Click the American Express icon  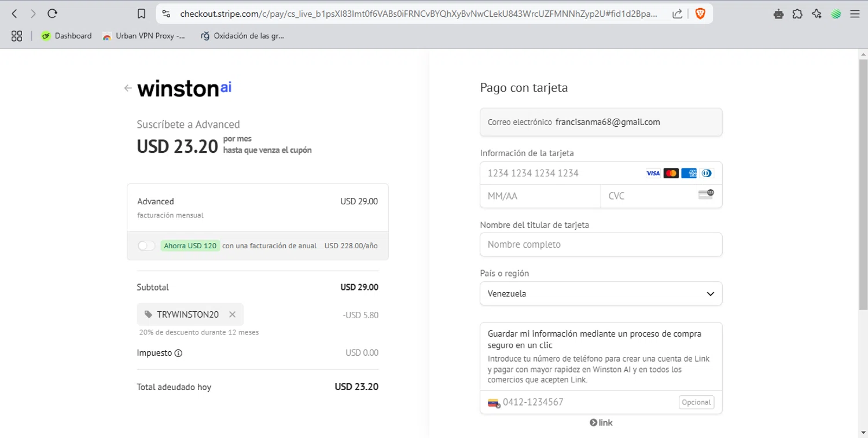[689, 173]
